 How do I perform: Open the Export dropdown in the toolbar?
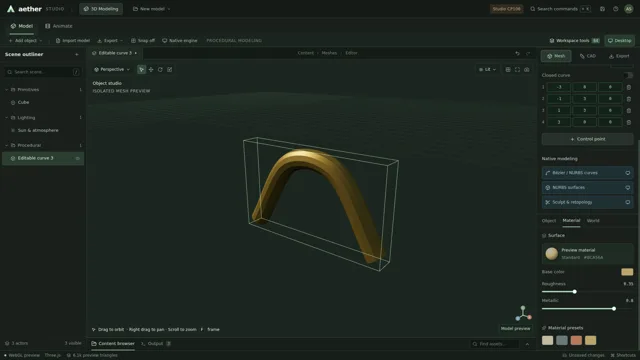(x=110, y=41)
